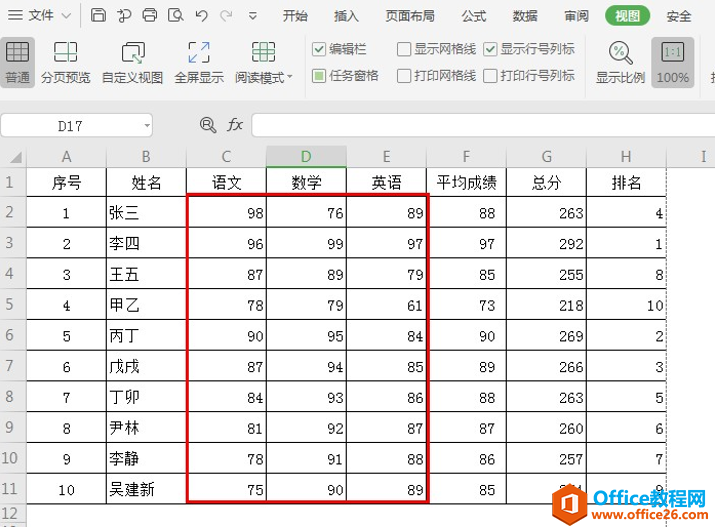Open the 文件 dropdown arrow
This screenshot has height=532, width=715.
(x=66, y=16)
